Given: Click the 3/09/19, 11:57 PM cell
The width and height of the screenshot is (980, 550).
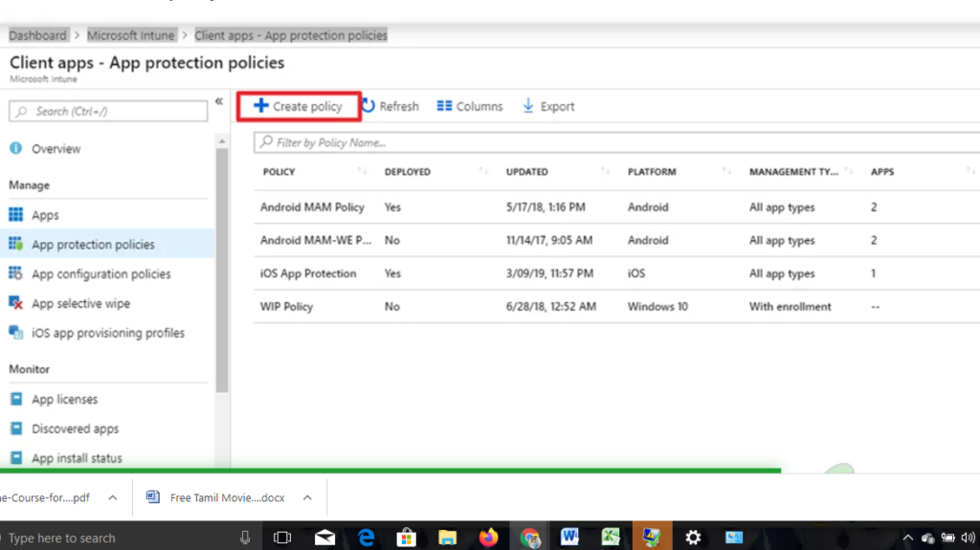Looking at the screenshot, I should [x=549, y=274].
